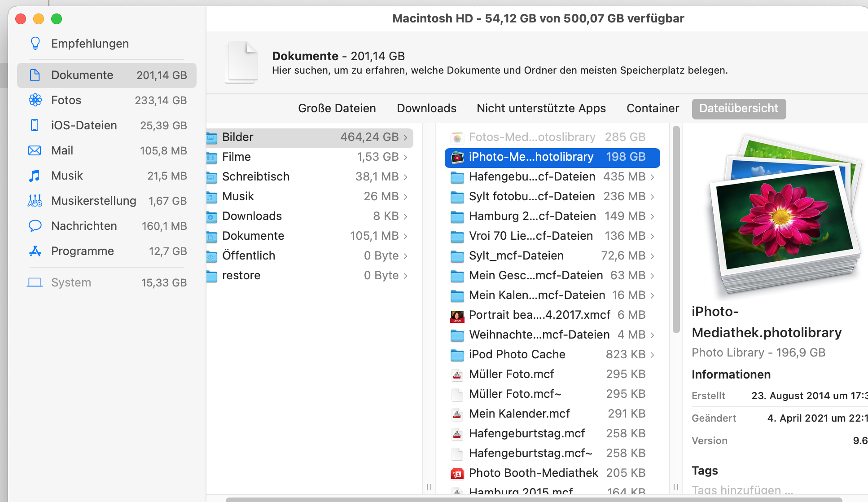Image resolution: width=868 pixels, height=502 pixels.
Task: Open the Nicht unterstützte Apps tab
Action: coord(541,109)
